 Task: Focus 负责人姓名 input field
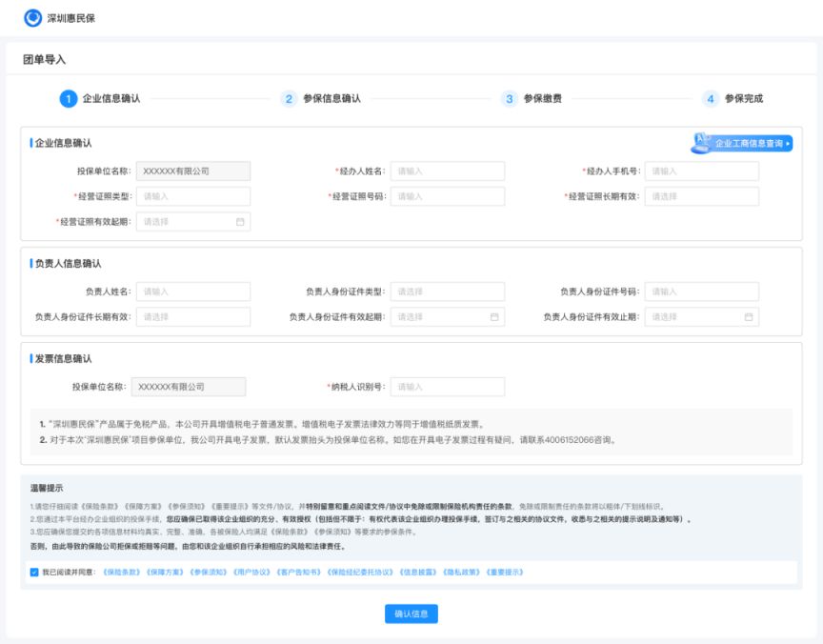[x=193, y=292]
